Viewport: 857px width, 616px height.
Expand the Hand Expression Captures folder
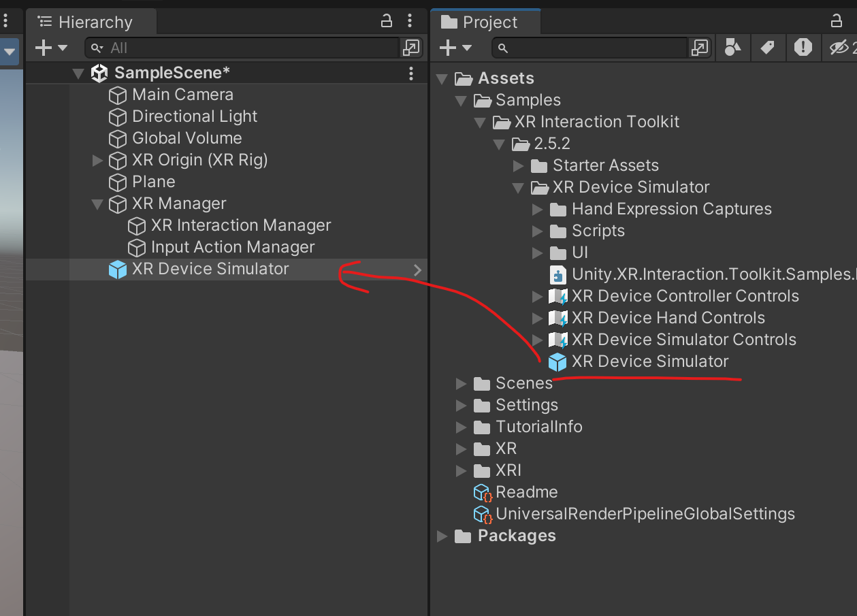(x=537, y=209)
